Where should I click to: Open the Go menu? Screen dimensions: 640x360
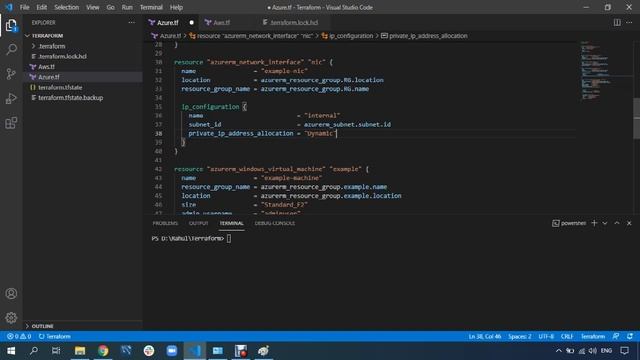(x=111, y=7)
